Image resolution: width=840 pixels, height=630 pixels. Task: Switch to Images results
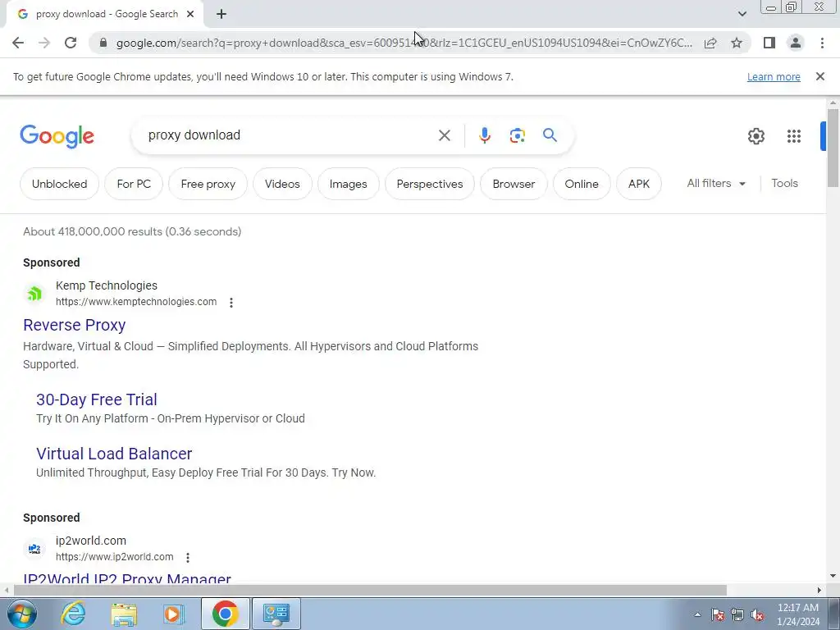(x=348, y=184)
